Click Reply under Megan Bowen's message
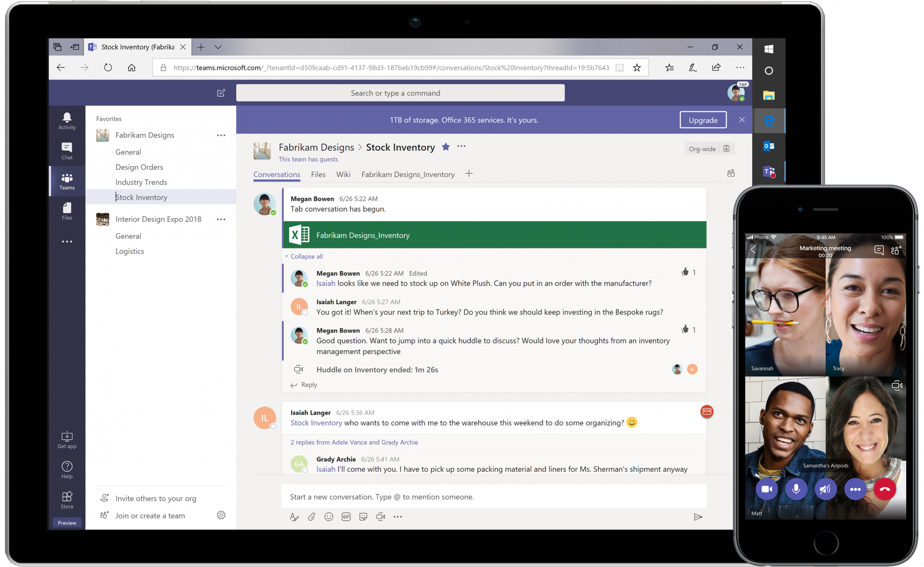The image size is (924, 567). pos(309,384)
